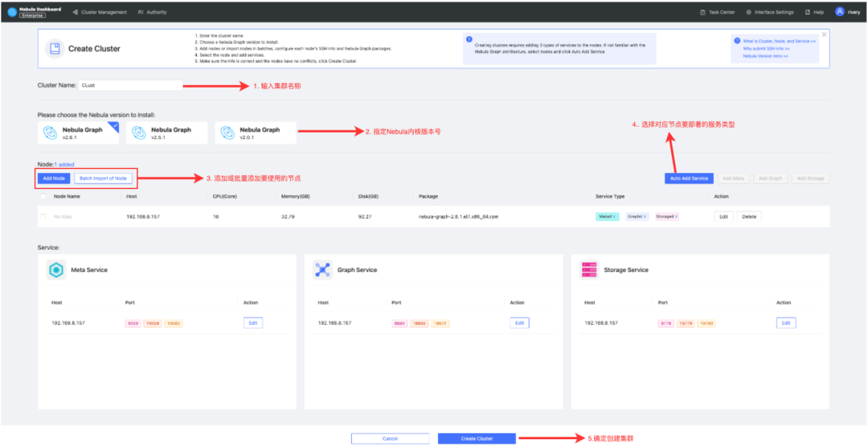The height and width of the screenshot is (447, 868).
Task: Click the Add Node button
Action: pos(54,178)
